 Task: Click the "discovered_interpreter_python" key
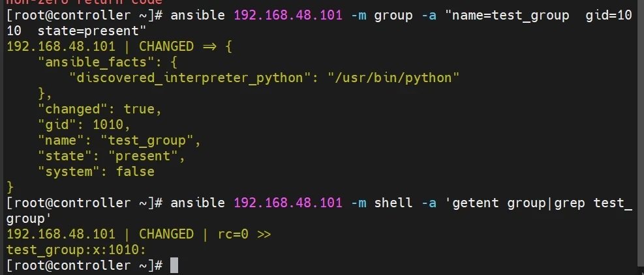(191, 78)
